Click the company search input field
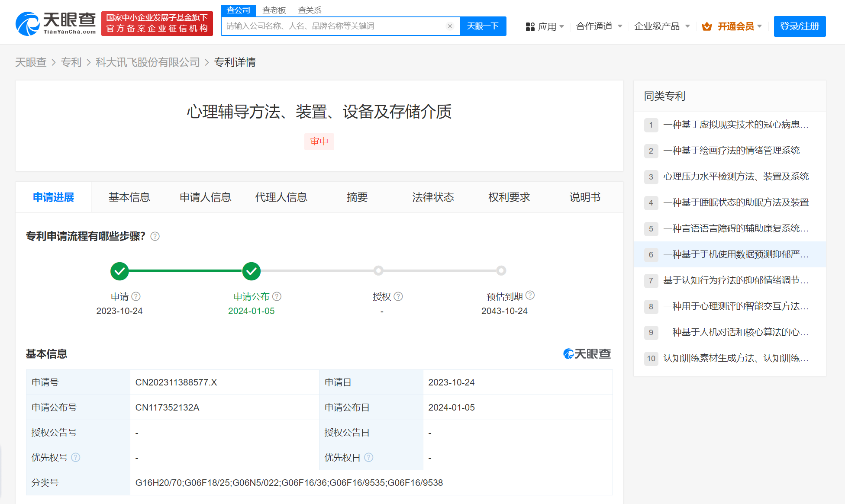This screenshot has width=845, height=504. tap(333, 26)
